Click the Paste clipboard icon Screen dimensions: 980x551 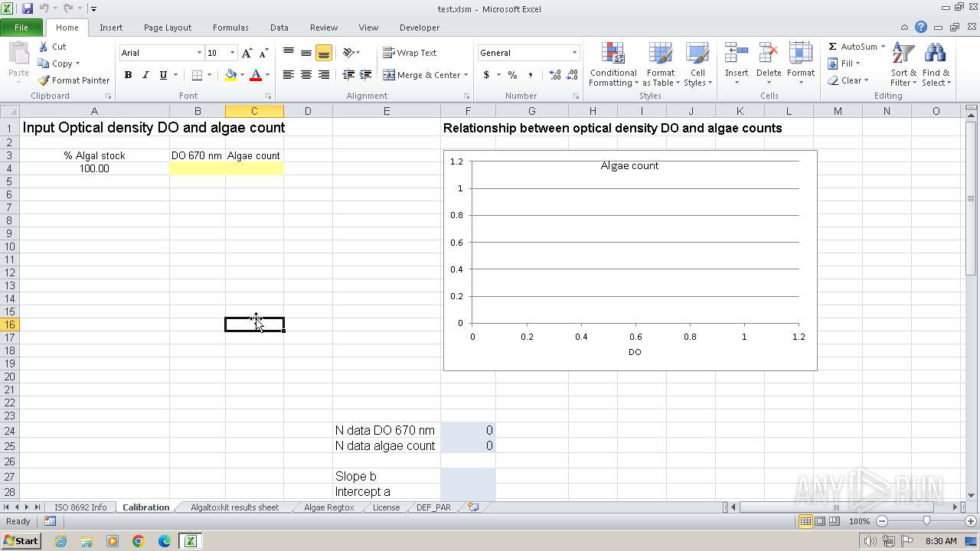(x=18, y=55)
